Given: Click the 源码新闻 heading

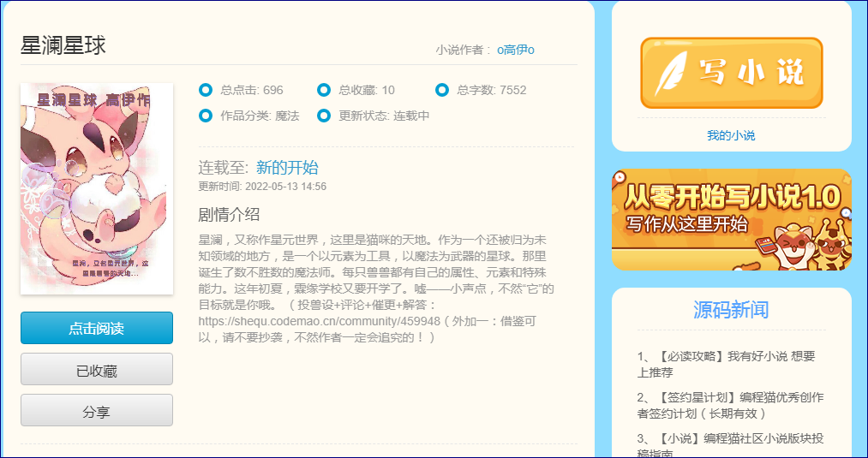Looking at the screenshot, I should (731, 310).
